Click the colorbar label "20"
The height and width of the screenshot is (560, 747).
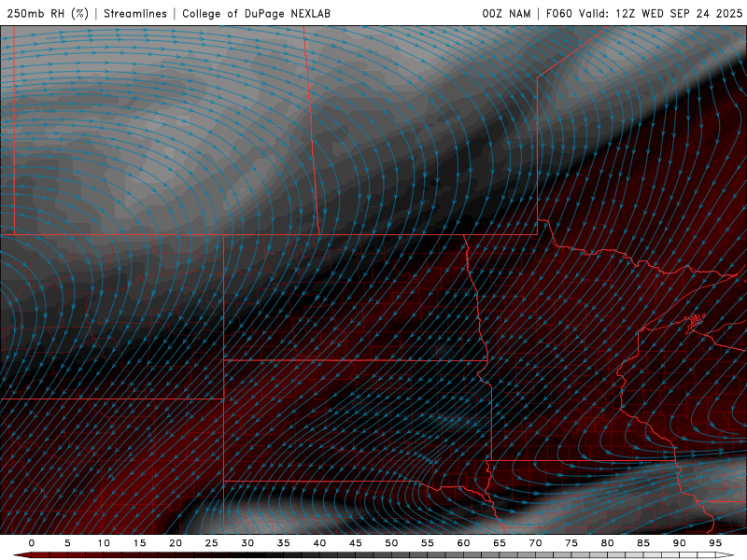point(176,543)
